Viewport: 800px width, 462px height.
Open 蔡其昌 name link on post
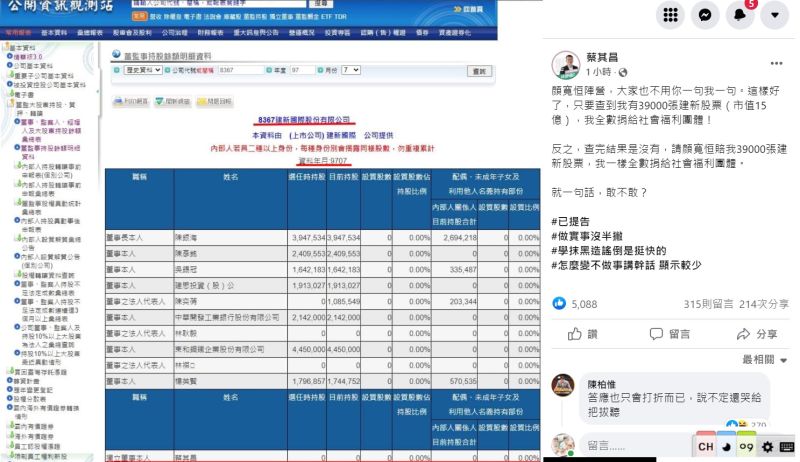(x=602, y=58)
